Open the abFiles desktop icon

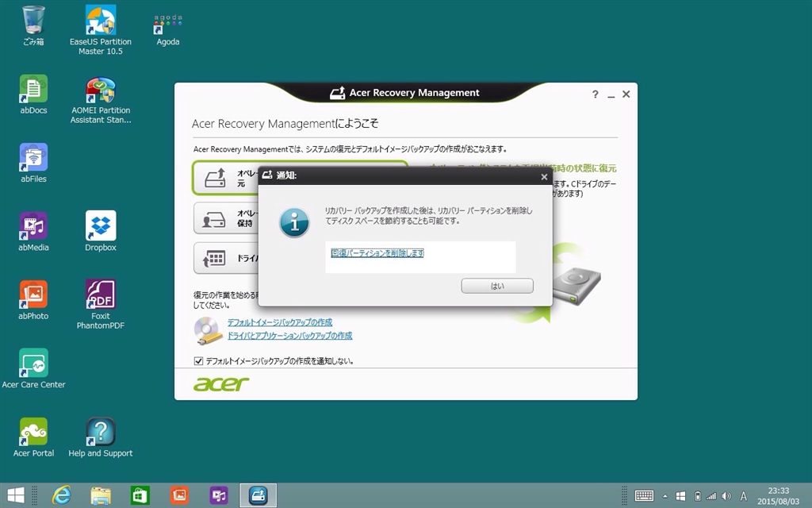click(x=33, y=163)
